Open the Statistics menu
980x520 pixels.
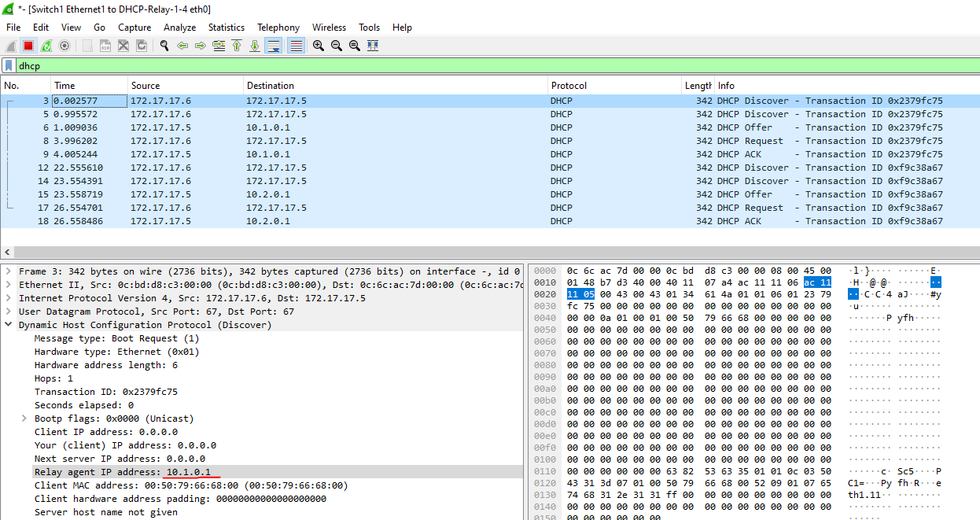(226, 27)
